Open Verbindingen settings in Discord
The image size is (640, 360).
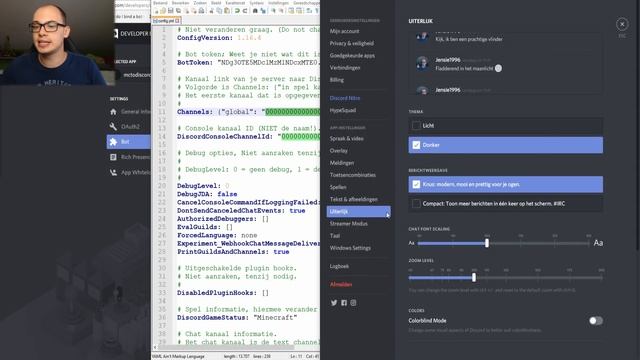click(x=345, y=68)
